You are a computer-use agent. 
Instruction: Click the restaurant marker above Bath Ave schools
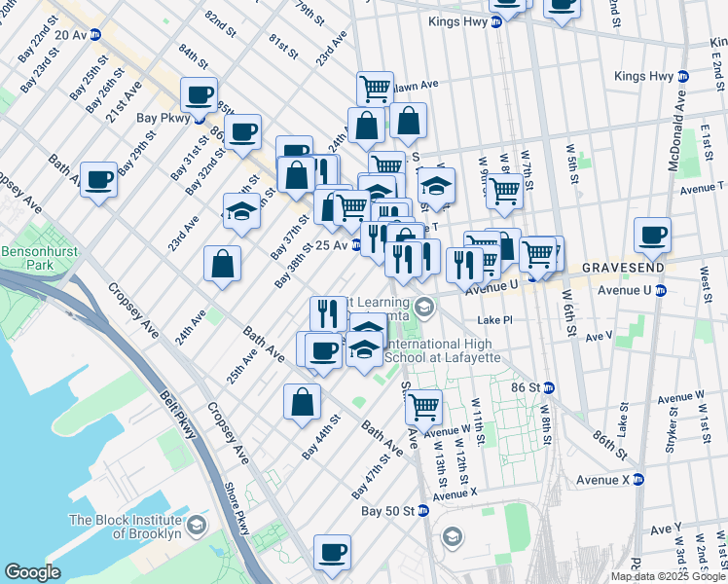pyautogui.click(x=328, y=313)
